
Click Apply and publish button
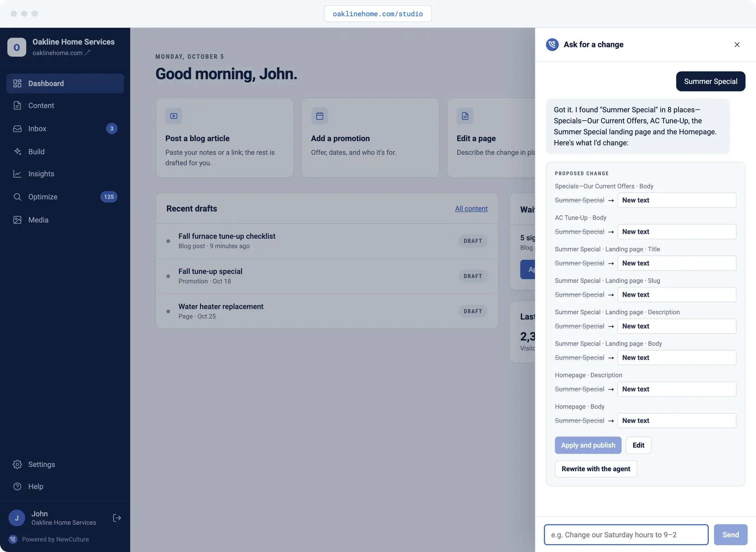[x=588, y=445]
